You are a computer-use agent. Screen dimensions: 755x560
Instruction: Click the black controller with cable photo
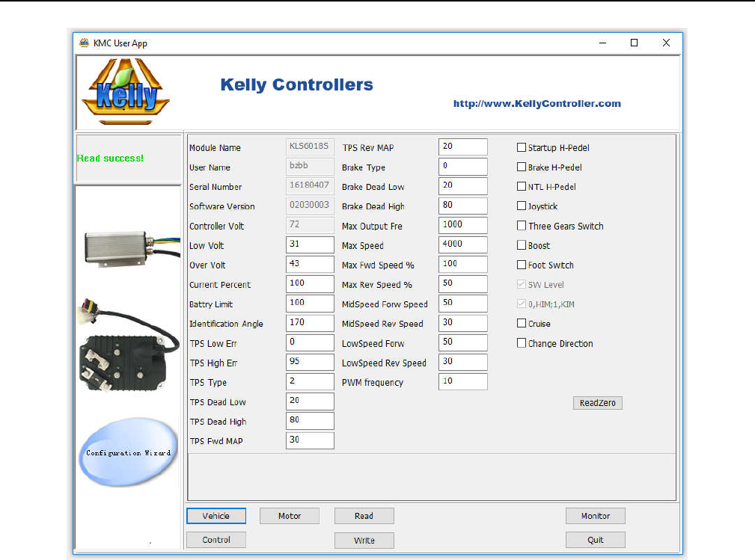click(128, 345)
